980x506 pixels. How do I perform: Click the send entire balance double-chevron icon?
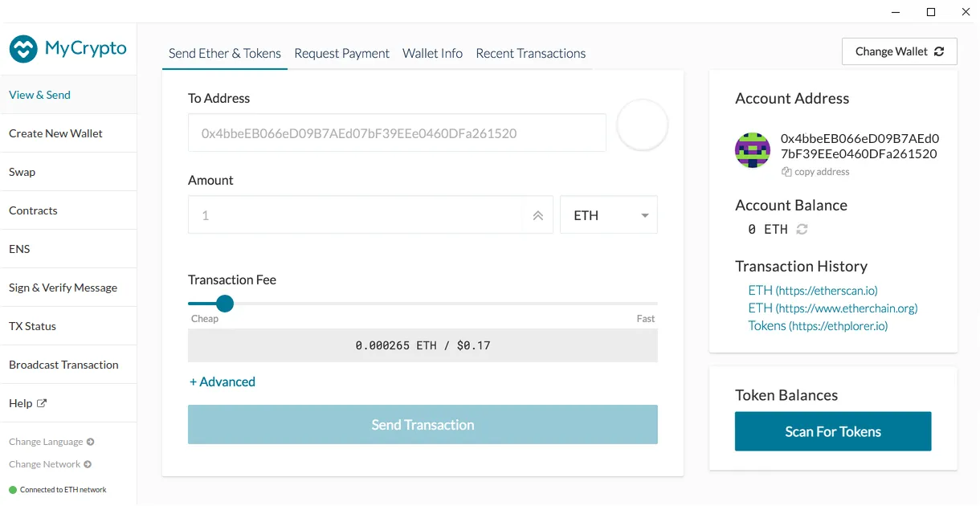(537, 215)
